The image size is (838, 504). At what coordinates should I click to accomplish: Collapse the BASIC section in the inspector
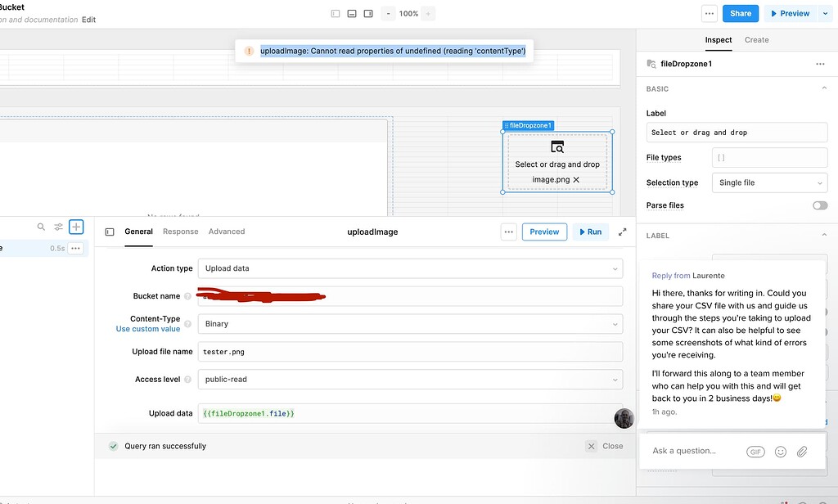(825, 88)
